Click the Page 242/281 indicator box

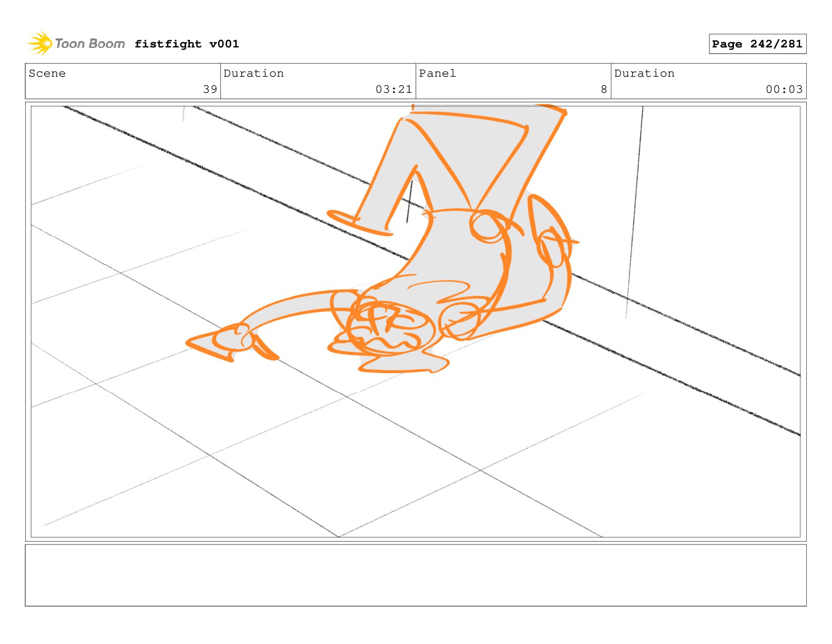(757, 44)
